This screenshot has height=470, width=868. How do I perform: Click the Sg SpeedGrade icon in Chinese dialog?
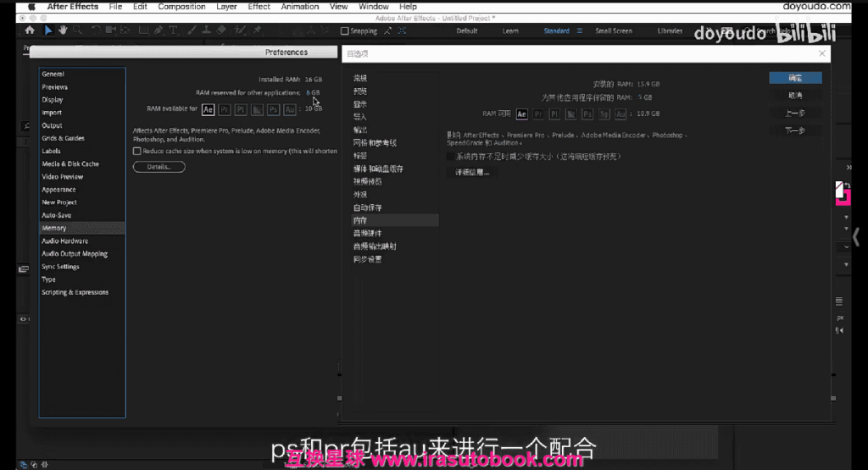(x=604, y=114)
